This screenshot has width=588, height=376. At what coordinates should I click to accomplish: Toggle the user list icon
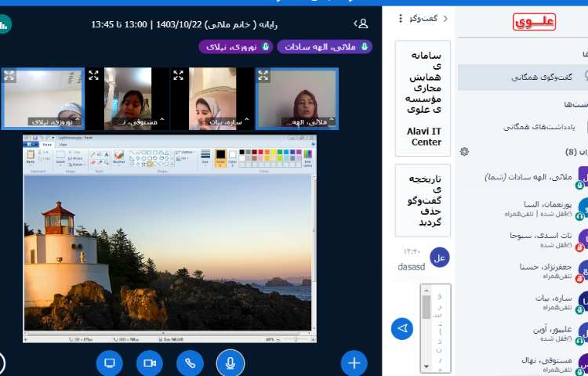360,23
